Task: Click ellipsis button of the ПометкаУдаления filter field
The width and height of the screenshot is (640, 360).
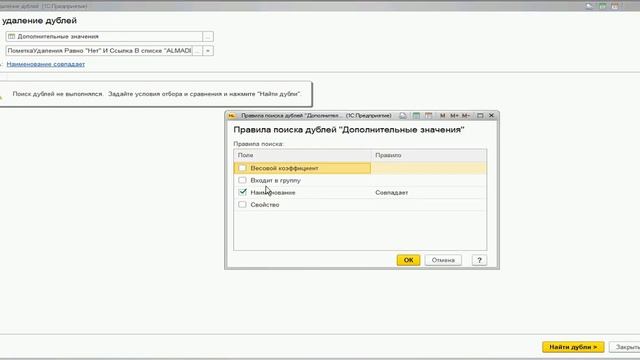Action: pos(197,51)
